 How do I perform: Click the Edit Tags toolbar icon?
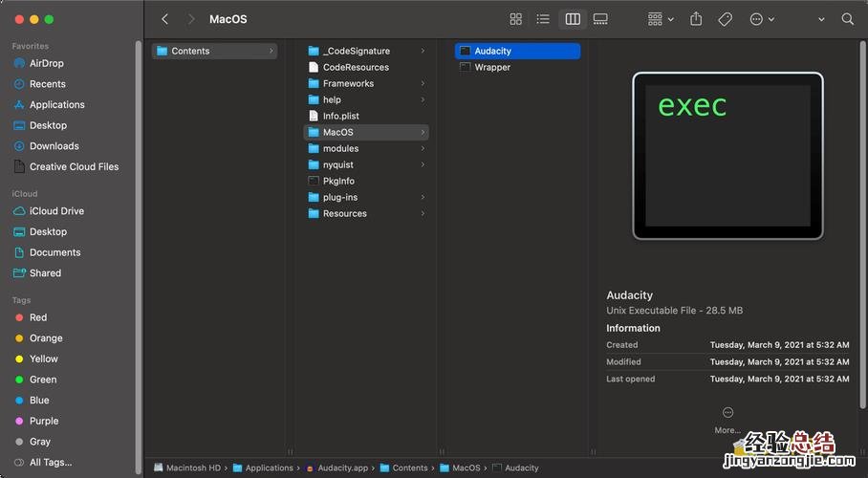click(726, 19)
